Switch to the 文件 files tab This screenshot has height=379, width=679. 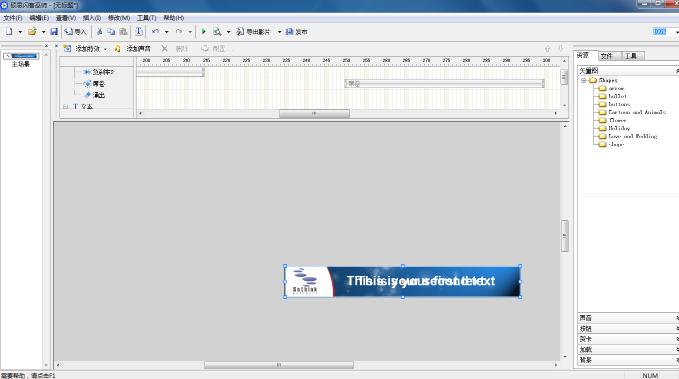point(608,56)
